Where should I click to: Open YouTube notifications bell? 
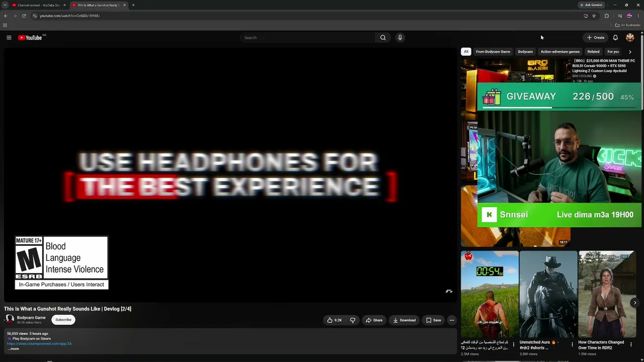click(x=615, y=38)
